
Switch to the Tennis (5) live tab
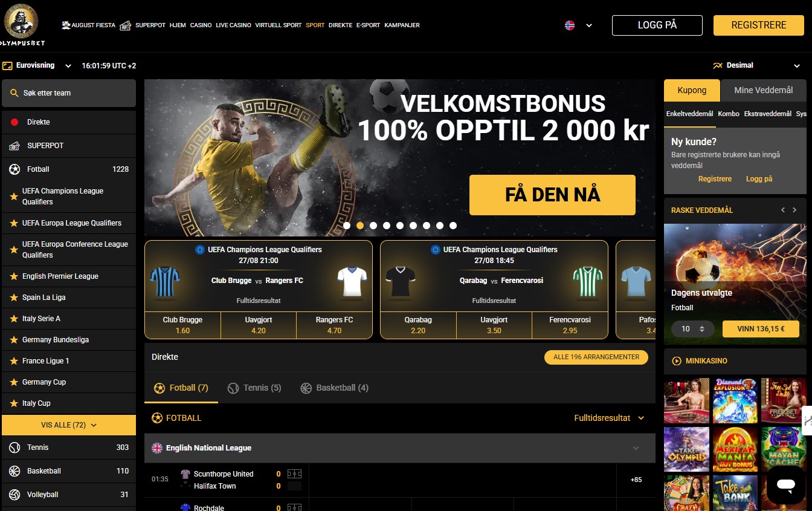click(x=254, y=388)
